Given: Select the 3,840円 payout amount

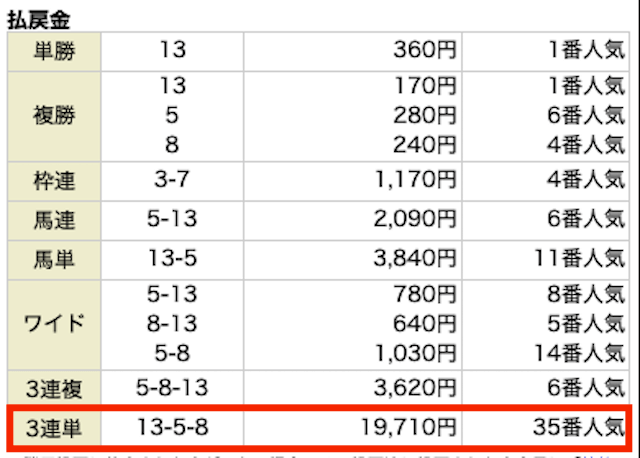Looking at the screenshot, I should tap(414, 259).
